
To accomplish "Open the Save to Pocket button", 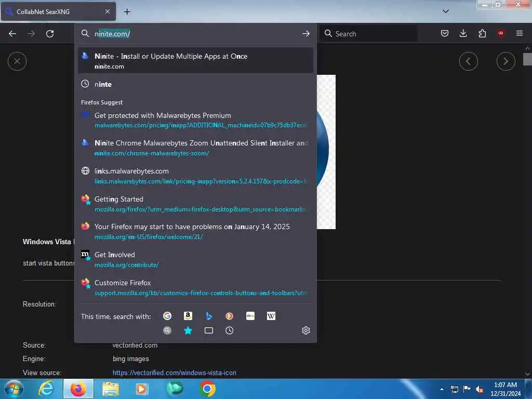I will 445,33.
